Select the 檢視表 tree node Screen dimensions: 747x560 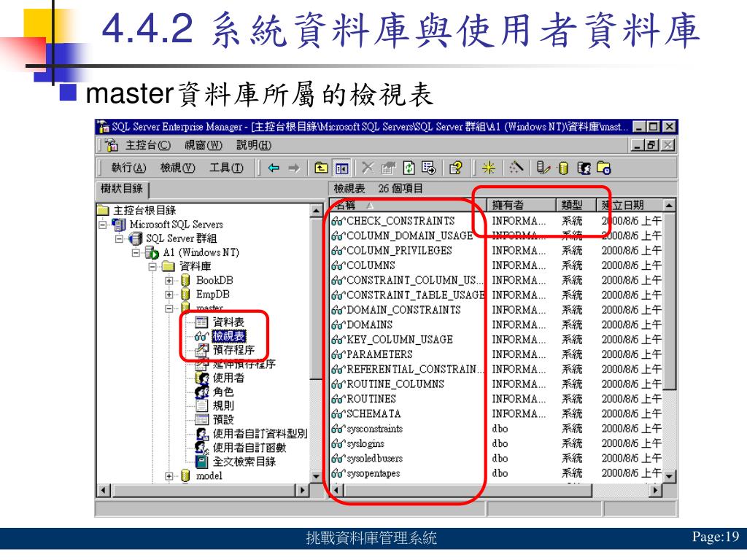click(x=228, y=336)
